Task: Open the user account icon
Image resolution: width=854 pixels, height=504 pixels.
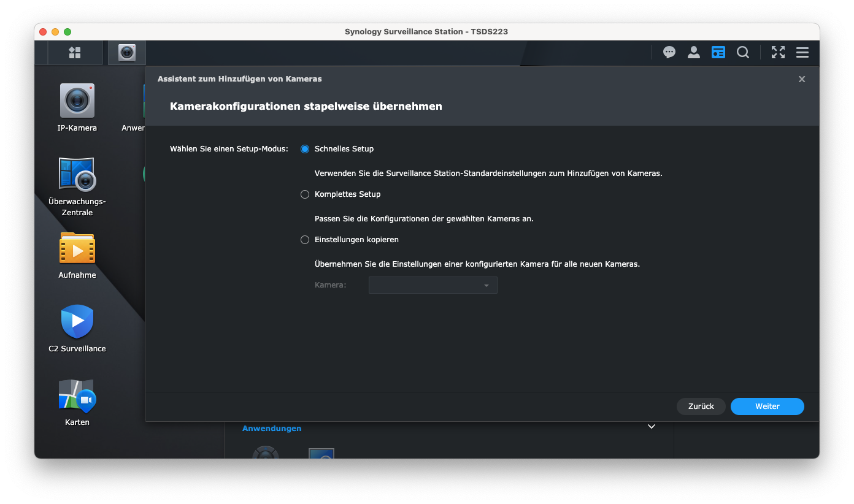Action: pyautogui.click(x=694, y=53)
